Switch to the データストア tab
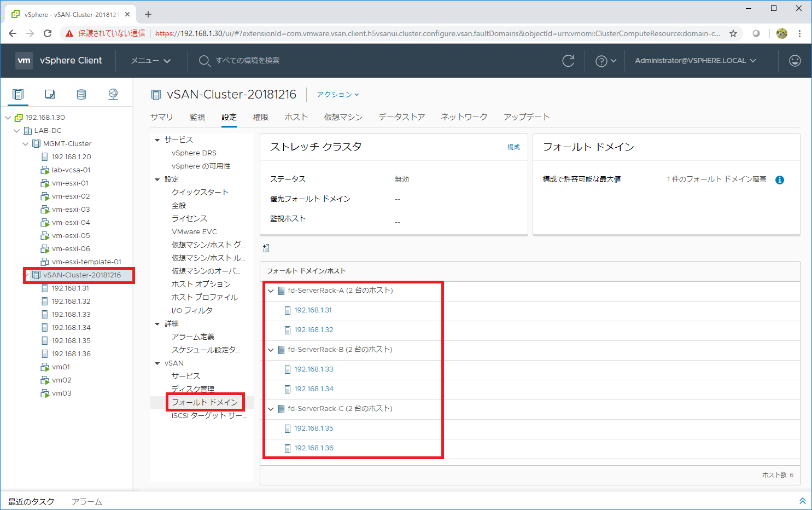The image size is (812, 510). [402, 117]
